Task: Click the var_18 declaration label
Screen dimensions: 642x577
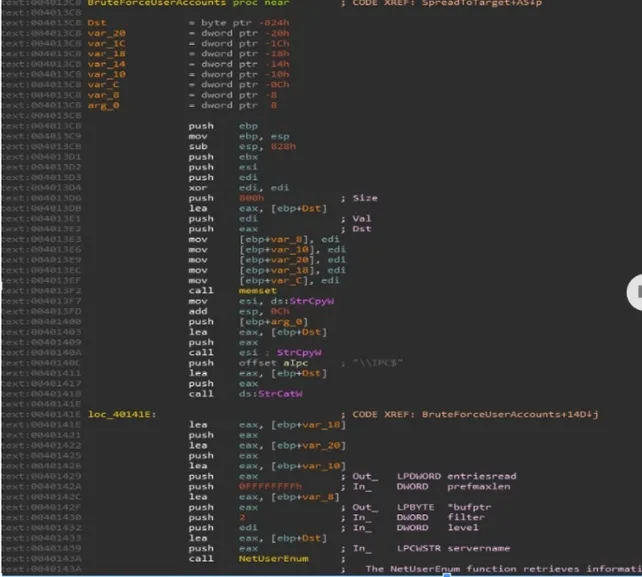Action: pos(106,54)
